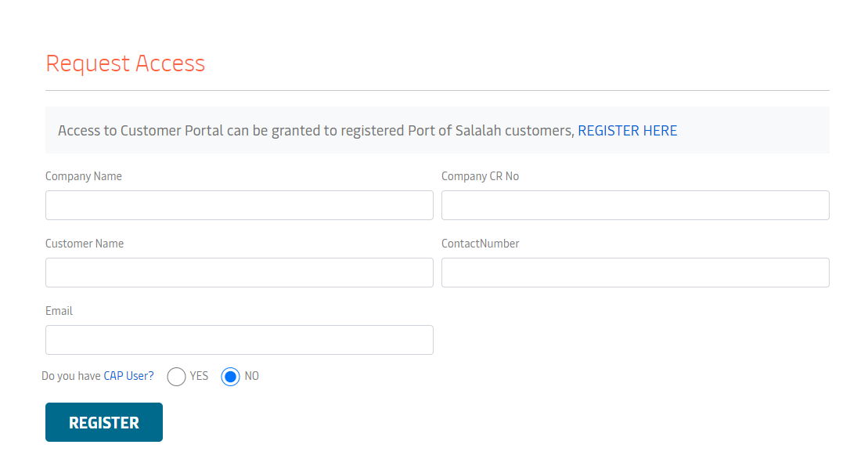868x459 pixels.
Task: Follow the CAP User? link
Action: 128,376
